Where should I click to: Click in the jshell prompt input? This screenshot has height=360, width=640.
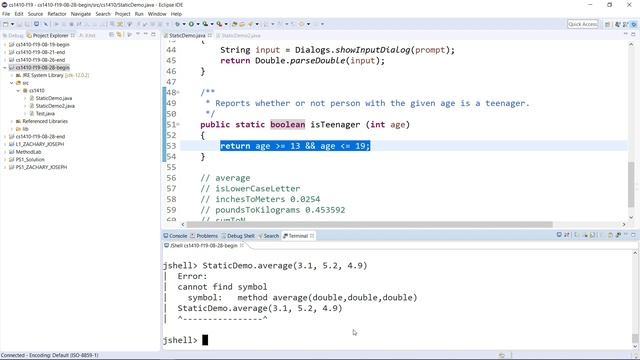[205, 340]
